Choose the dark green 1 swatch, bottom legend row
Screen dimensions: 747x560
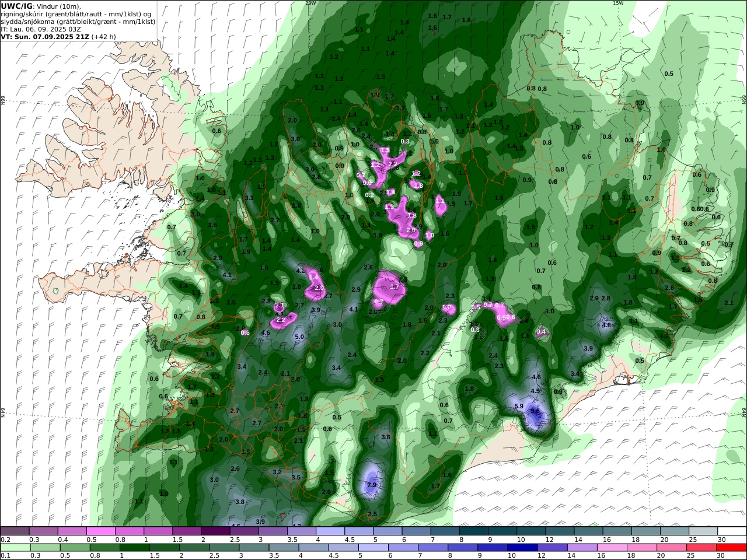(134, 548)
